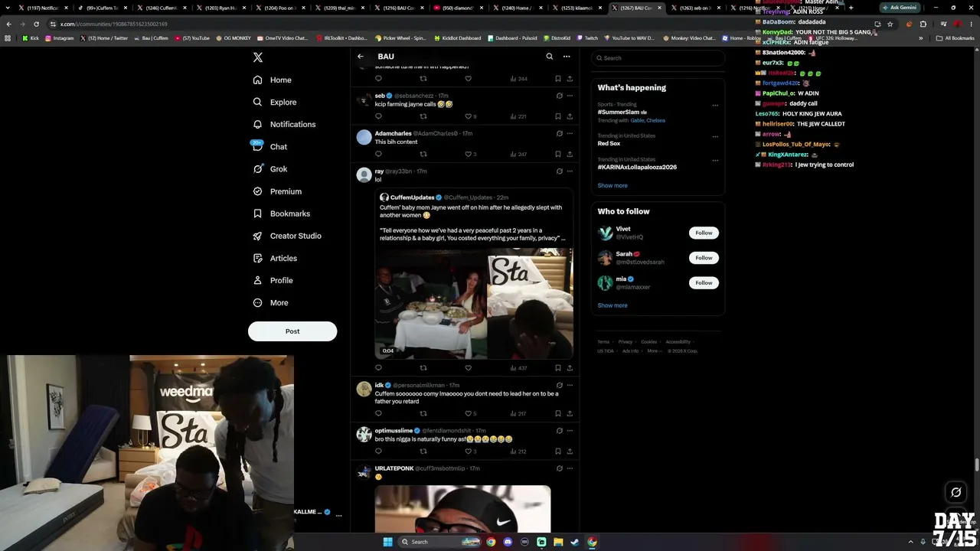980x551 pixels.
Task: Share Adamcharles' tweet
Action: pos(570,154)
